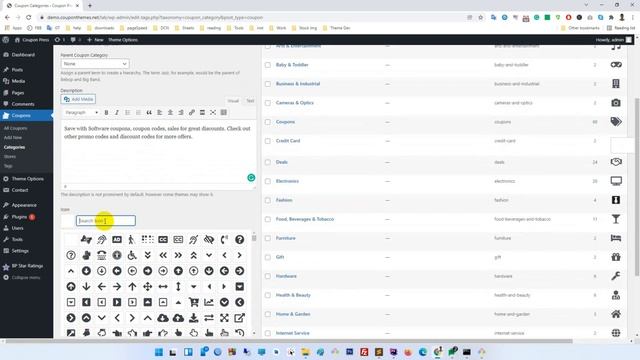Open the Food, Beverages & Tobacco category link
640x360 pixels.
[304, 219]
